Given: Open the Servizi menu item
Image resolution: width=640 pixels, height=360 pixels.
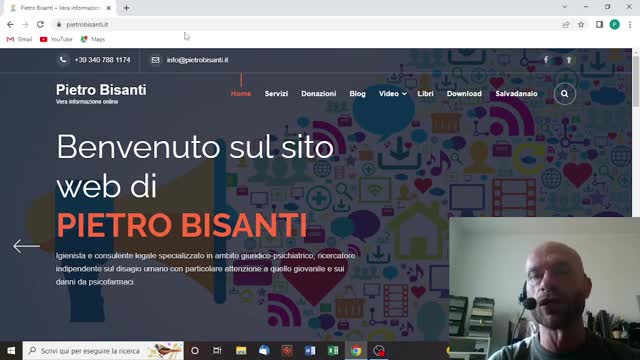Looking at the screenshot, I should (276, 93).
